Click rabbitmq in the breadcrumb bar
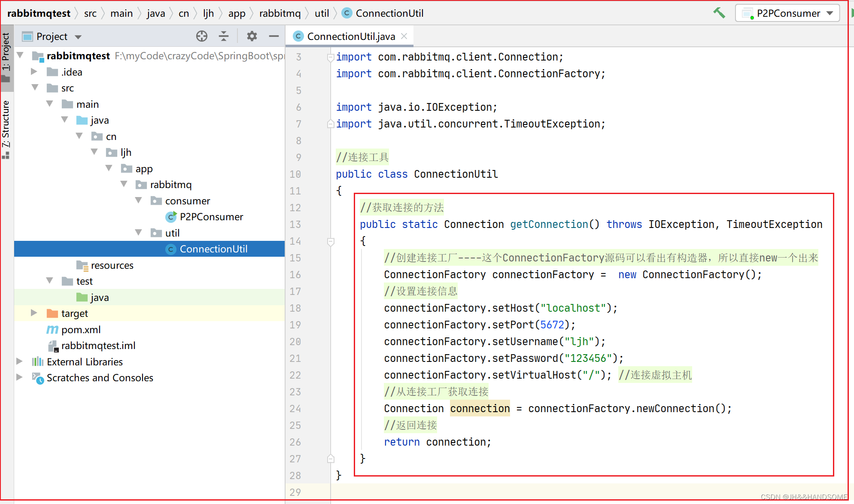Screen dimensions: 854x504 (x=280, y=13)
